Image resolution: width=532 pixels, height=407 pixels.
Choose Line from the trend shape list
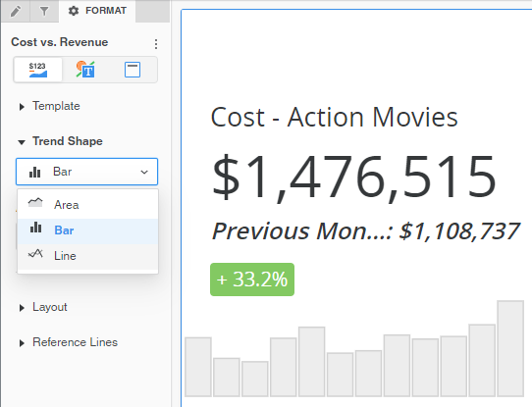click(88, 256)
